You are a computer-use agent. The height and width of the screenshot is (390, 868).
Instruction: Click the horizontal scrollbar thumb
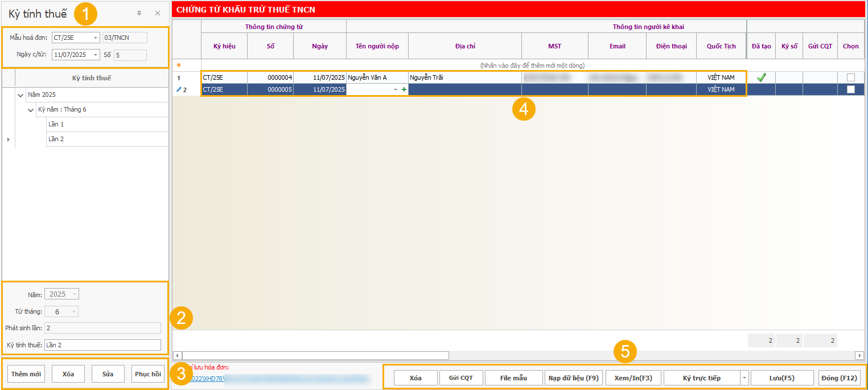(315, 355)
